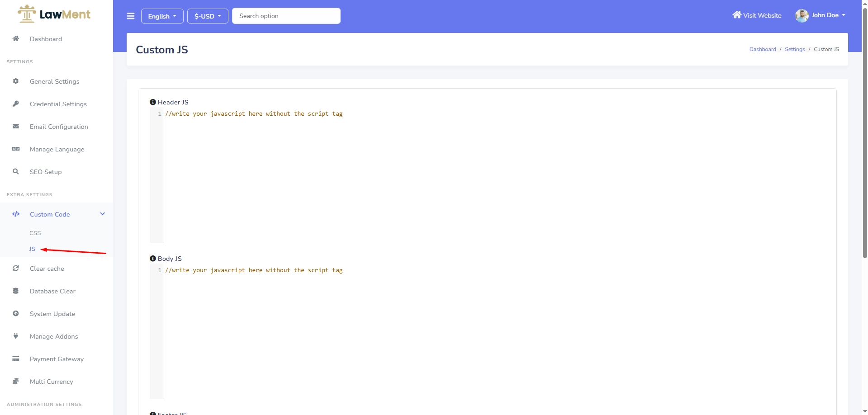Click the Clear cache refresh icon
Screen dimensions: 868x415
tap(16, 269)
